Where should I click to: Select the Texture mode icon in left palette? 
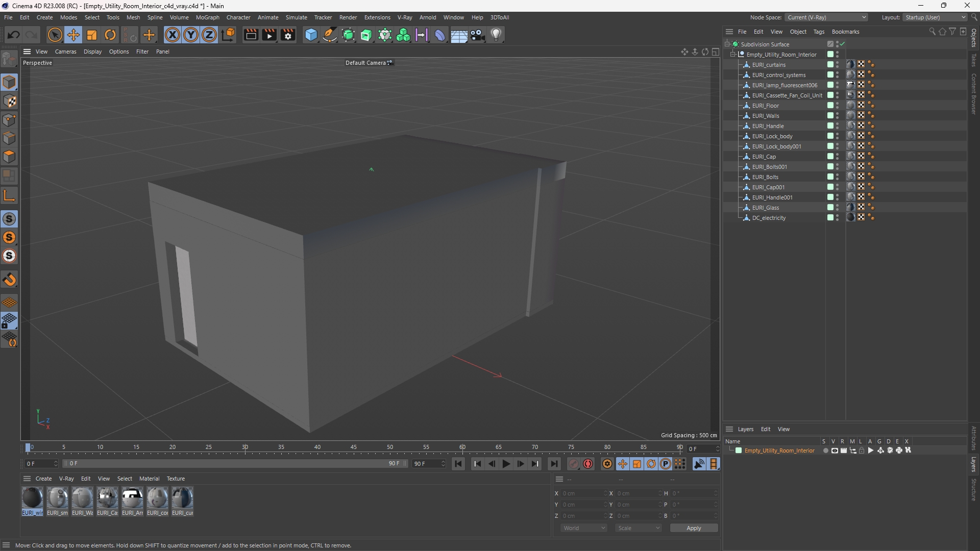click(9, 101)
